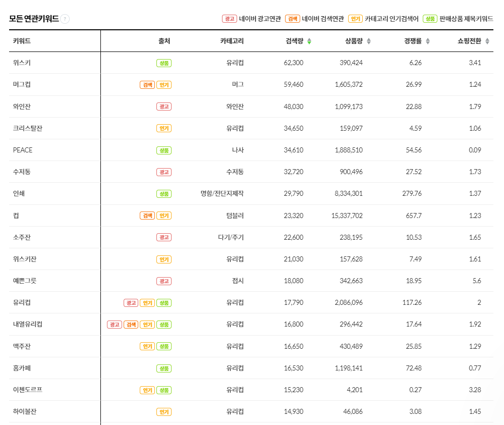The height and width of the screenshot is (425, 504).
Task: Click the help question mark beside 모든 연관키워드
Action: [x=65, y=19]
